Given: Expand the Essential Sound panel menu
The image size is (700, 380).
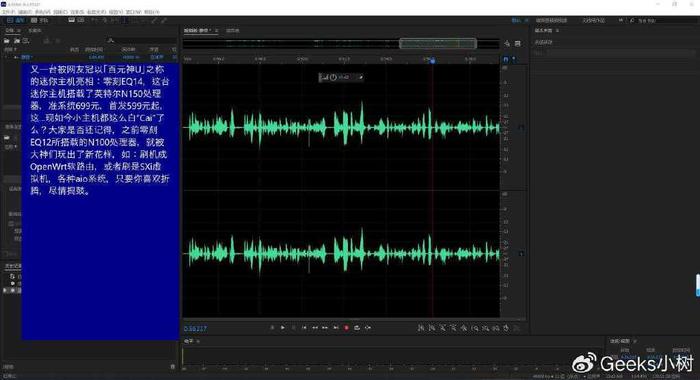Looking at the screenshot, I should (557, 30).
